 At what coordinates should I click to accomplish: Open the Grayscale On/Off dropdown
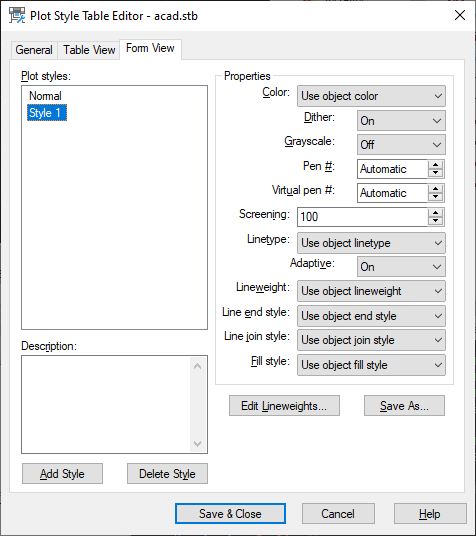click(x=401, y=145)
